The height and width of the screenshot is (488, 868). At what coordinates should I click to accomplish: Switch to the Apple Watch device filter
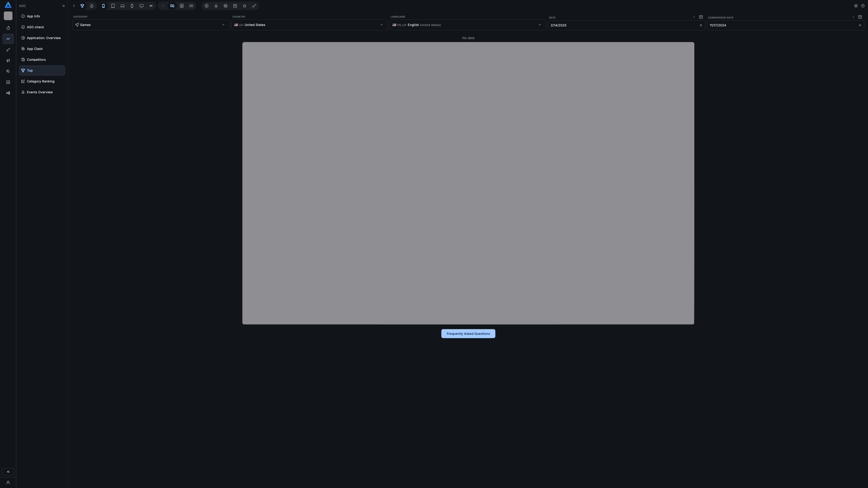pos(132,6)
